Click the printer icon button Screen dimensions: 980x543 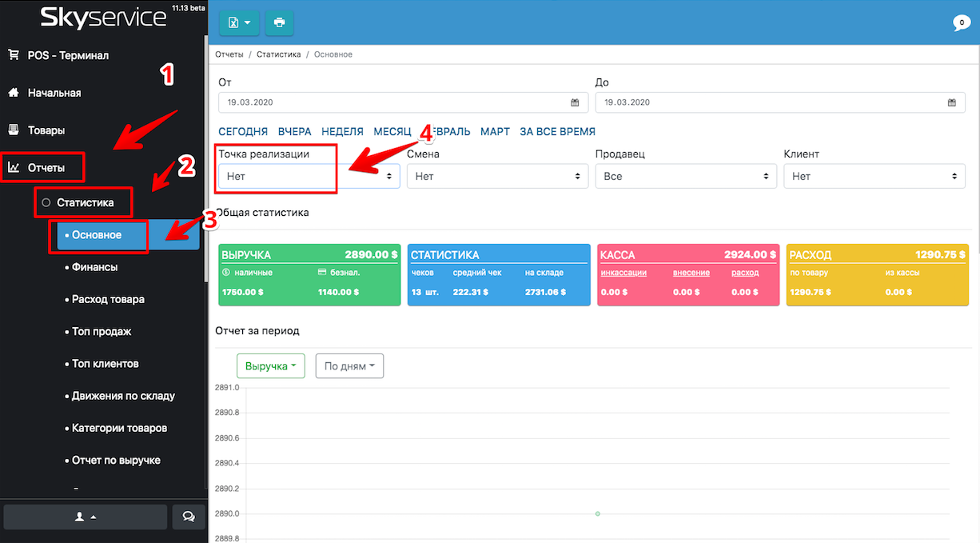coord(279,22)
